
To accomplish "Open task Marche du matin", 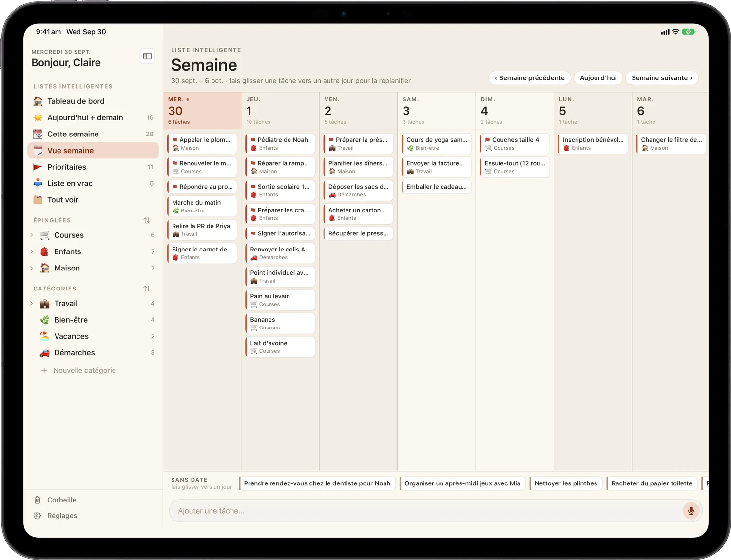I will click(x=202, y=206).
